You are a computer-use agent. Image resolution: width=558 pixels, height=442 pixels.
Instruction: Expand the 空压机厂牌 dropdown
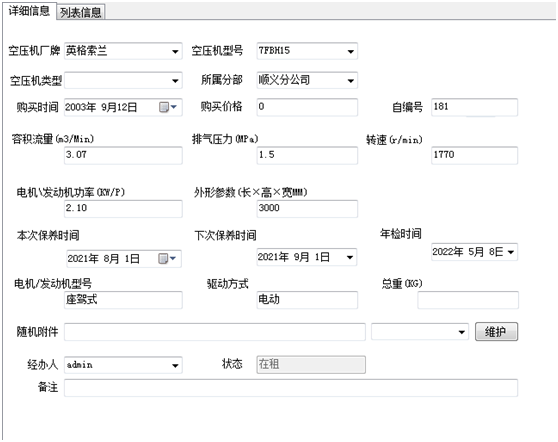coord(175,52)
